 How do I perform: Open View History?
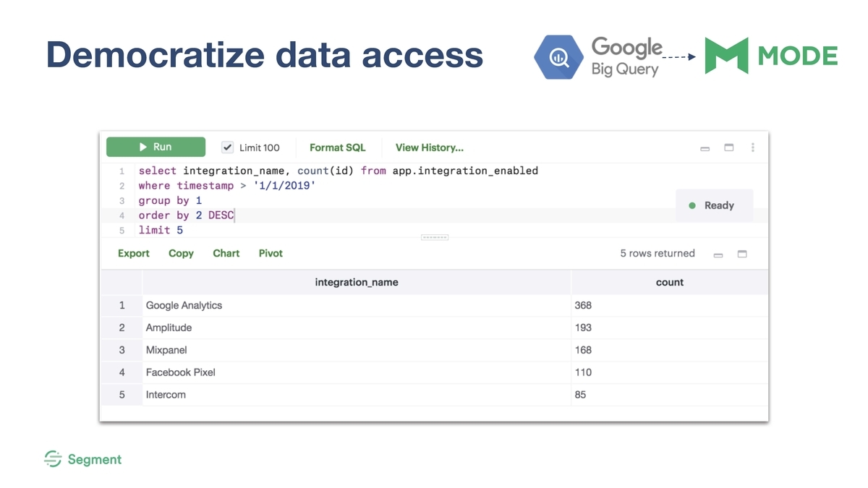[430, 147]
